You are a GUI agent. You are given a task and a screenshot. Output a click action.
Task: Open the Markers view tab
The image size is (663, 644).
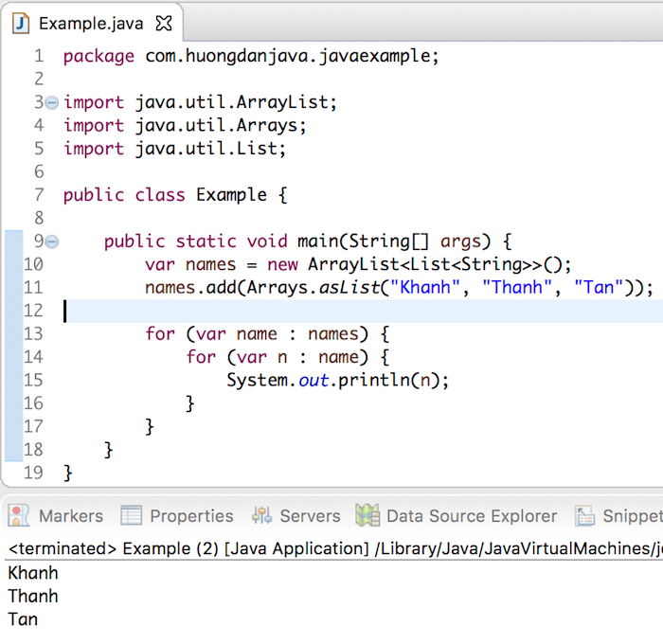[x=55, y=516]
